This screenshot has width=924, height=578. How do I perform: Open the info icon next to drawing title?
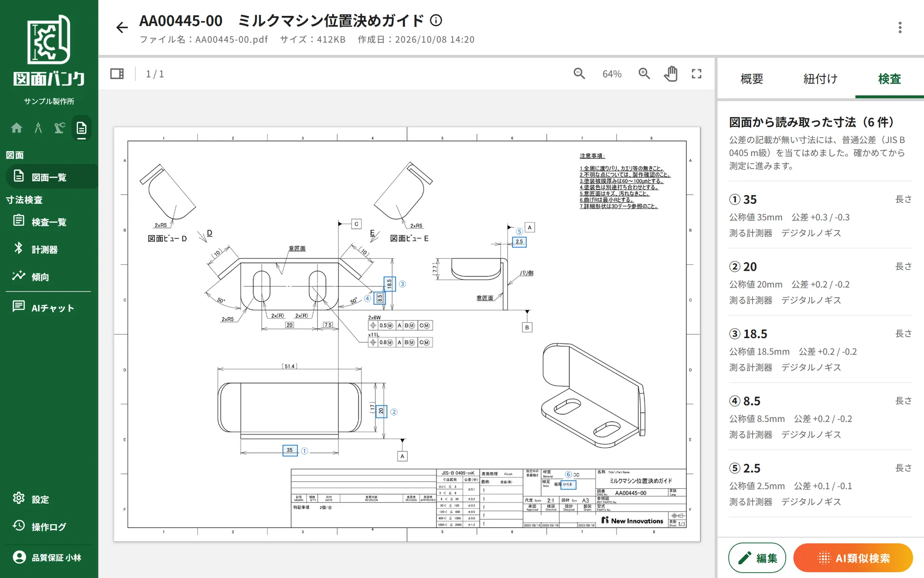(x=436, y=20)
